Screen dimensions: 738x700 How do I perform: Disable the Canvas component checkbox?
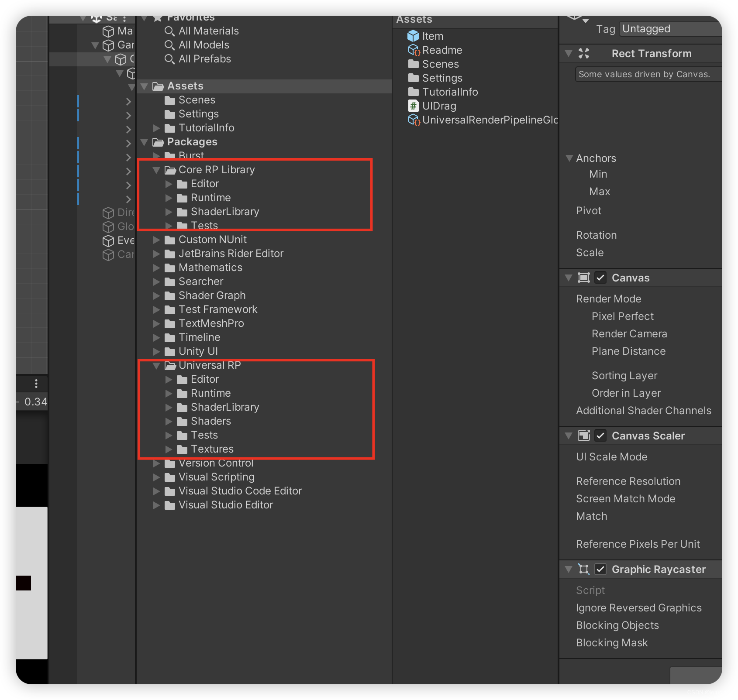click(601, 278)
